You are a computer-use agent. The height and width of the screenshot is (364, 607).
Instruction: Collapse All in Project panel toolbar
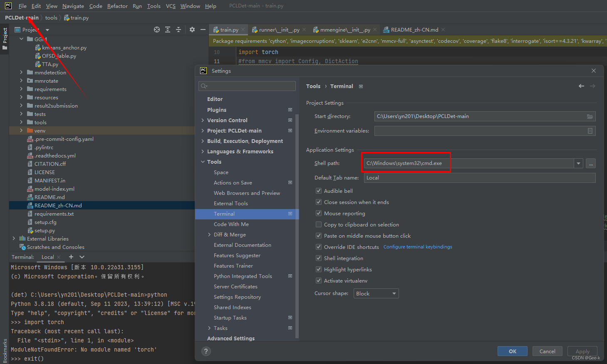(178, 30)
